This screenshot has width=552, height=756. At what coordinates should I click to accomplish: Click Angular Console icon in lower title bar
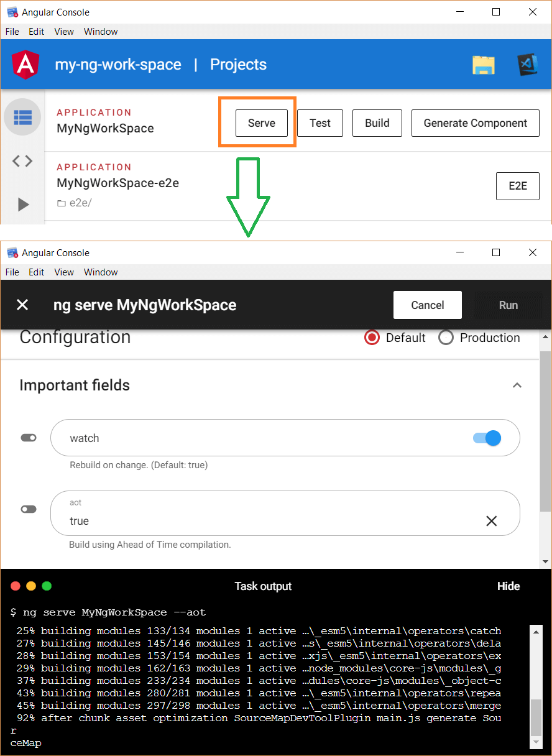pos(12,252)
